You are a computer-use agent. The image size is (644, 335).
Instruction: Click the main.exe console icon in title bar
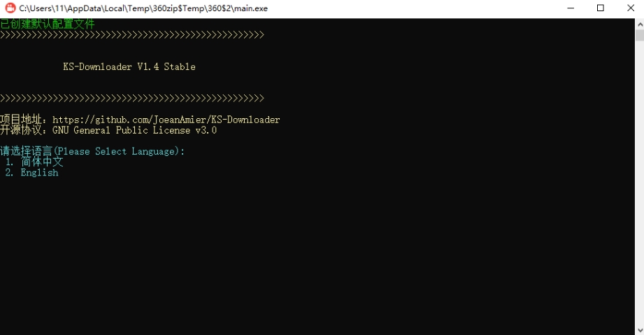10,8
